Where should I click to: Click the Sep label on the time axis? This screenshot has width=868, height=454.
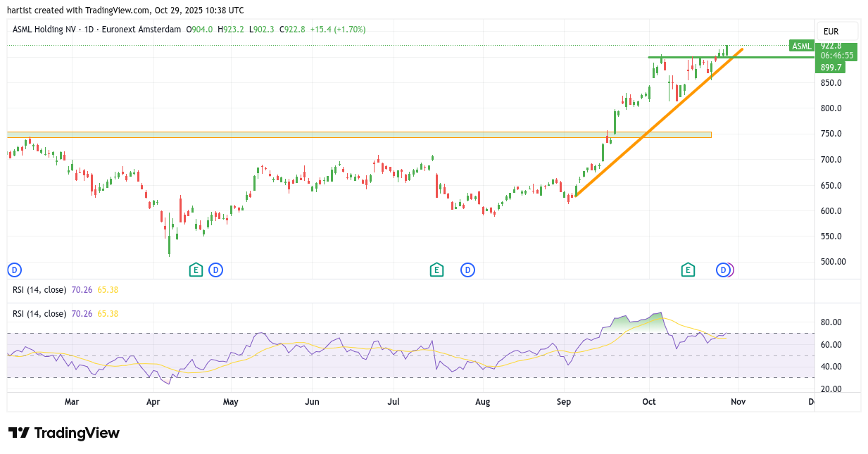click(x=563, y=402)
